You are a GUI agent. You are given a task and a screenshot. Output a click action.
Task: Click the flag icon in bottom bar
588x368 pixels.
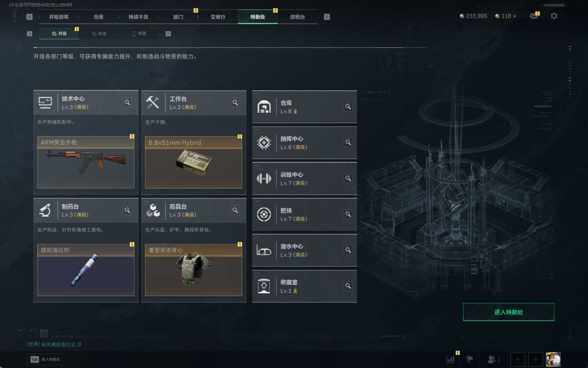click(x=470, y=359)
